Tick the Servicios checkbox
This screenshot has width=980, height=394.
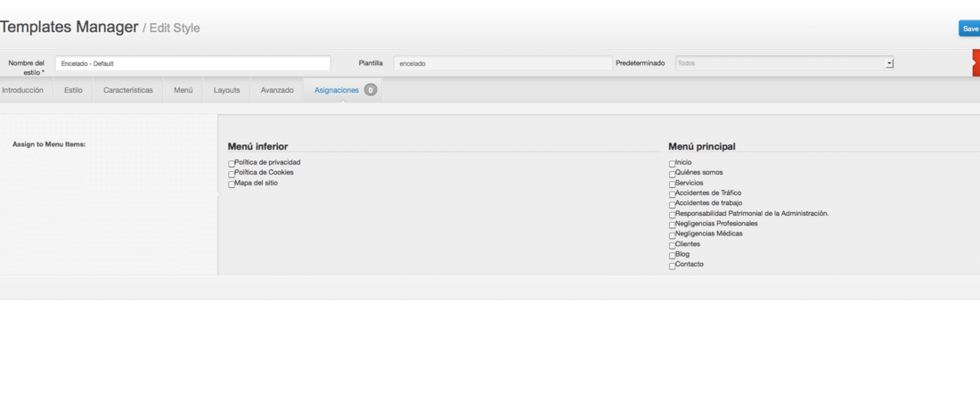[673, 185]
